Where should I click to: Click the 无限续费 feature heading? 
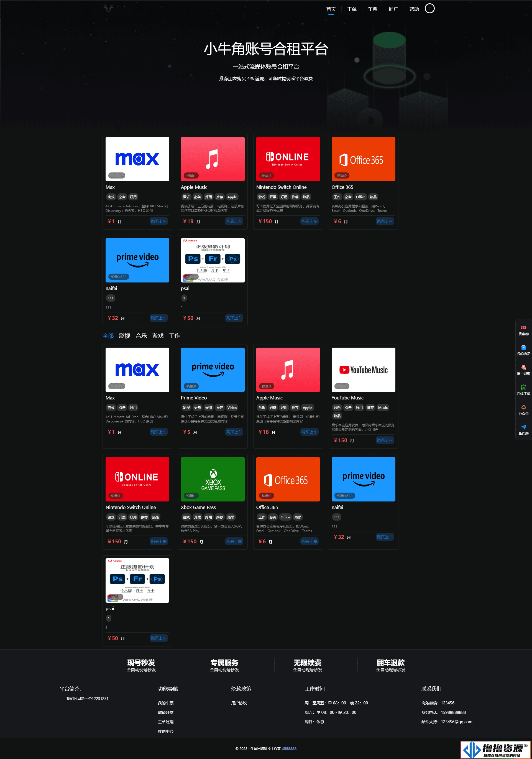pos(308,663)
